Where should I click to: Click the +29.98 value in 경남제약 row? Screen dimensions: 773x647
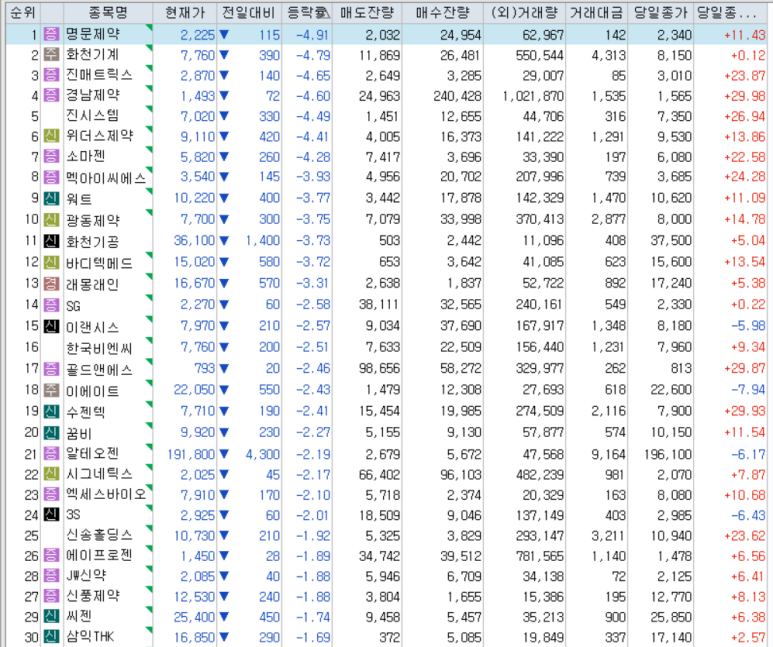point(744,96)
